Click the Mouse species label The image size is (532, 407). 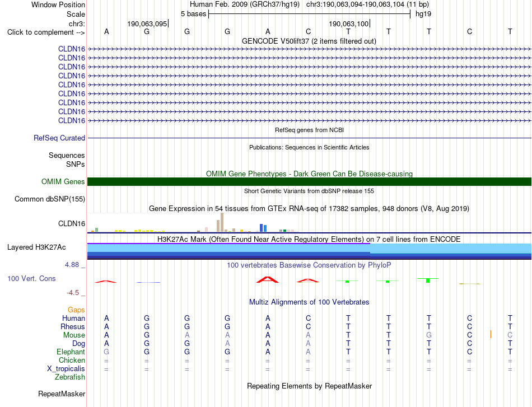[74, 335]
